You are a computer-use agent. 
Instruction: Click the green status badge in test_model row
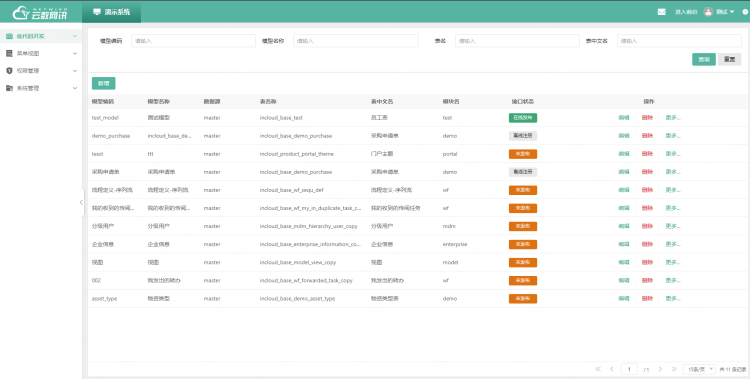pyautogui.click(x=523, y=118)
